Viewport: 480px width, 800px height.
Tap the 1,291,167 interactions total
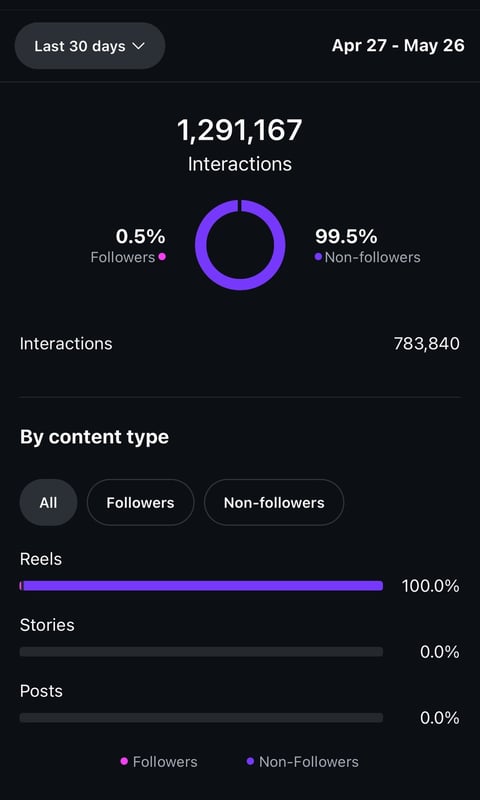pos(240,131)
